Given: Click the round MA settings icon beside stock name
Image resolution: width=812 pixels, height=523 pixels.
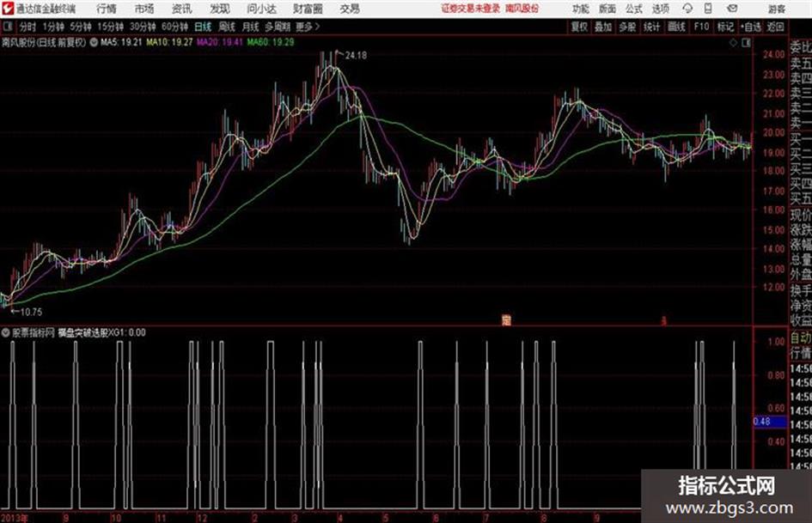Looking at the screenshot, I should point(94,43).
